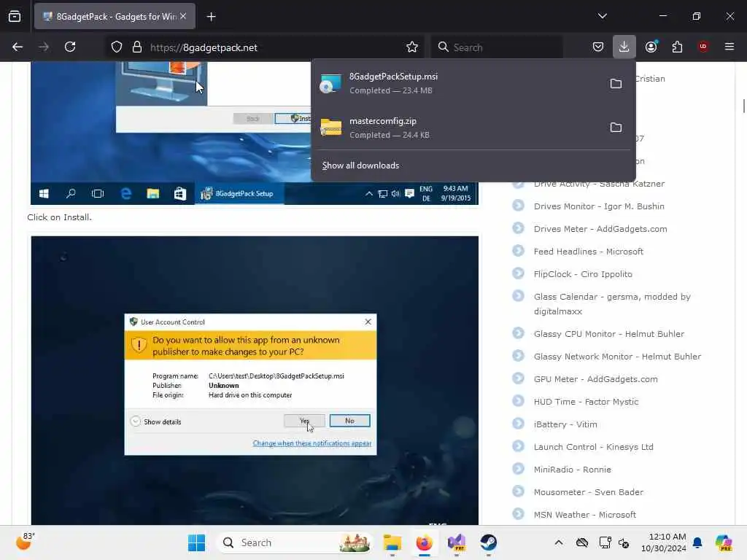Bookmark this page with star icon
This screenshot has height=560, width=747.
(x=412, y=47)
